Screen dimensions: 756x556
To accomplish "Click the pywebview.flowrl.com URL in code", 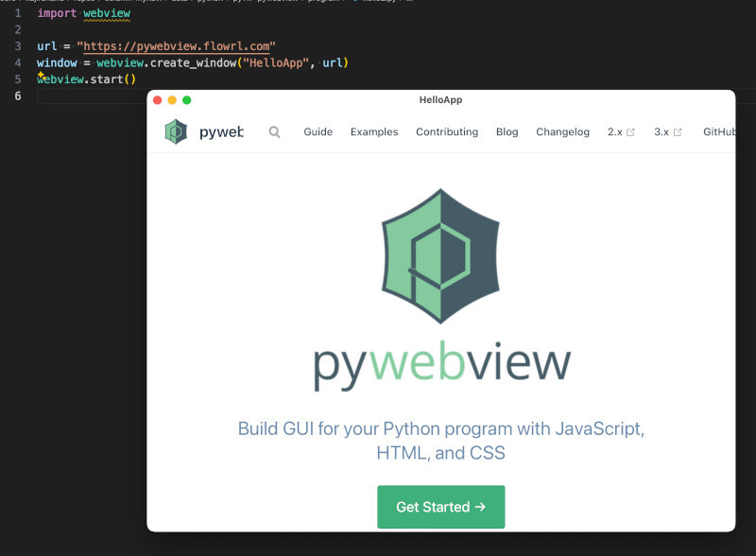I will tap(179, 46).
